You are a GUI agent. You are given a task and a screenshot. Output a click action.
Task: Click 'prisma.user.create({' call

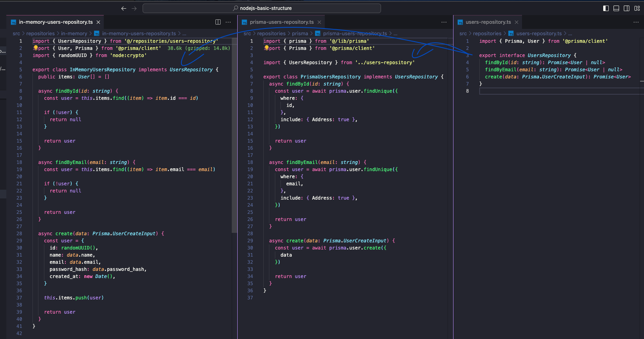coord(358,248)
